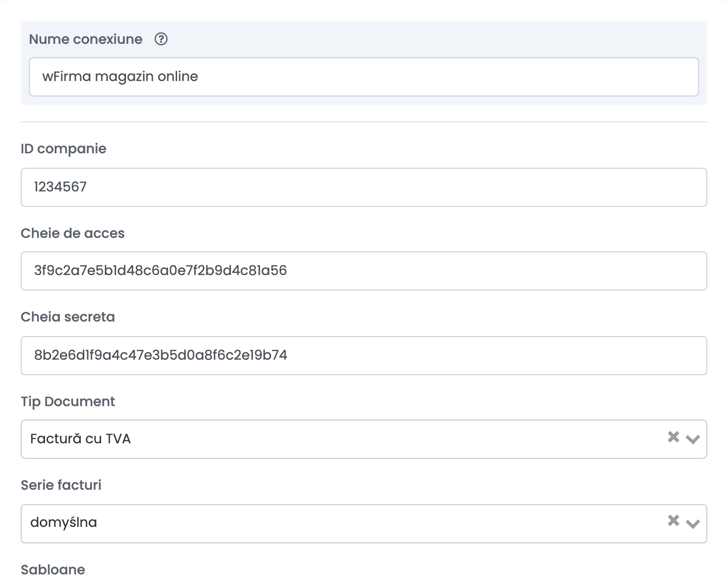The height and width of the screenshot is (578, 728).
Task: Edit the Nume conexiune field
Action: tap(364, 77)
